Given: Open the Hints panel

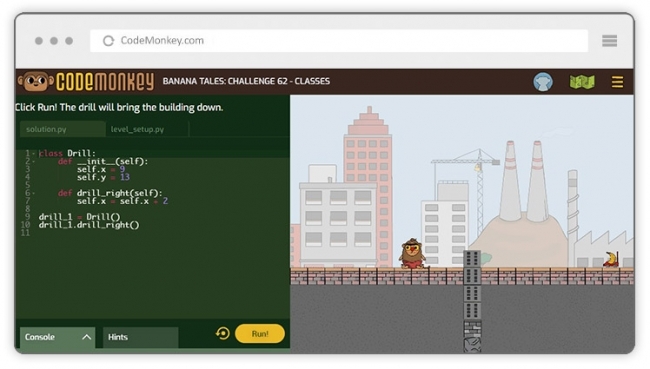Looking at the screenshot, I should [x=140, y=337].
